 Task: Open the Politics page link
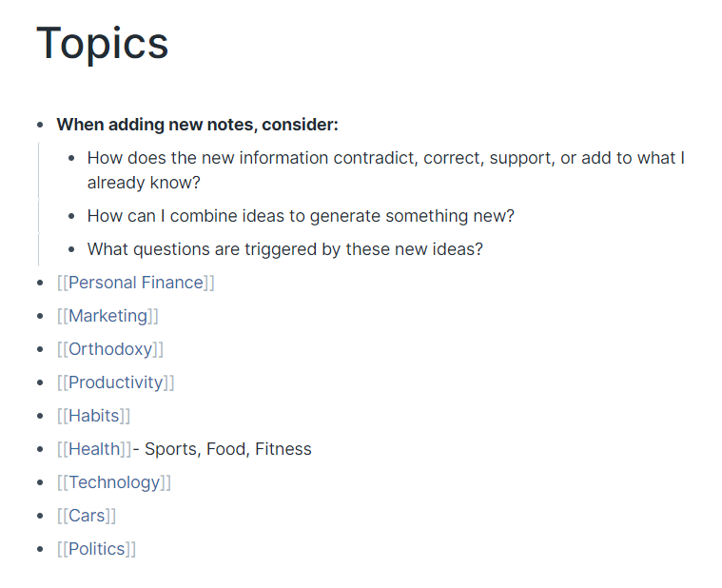pyautogui.click(x=97, y=549)
